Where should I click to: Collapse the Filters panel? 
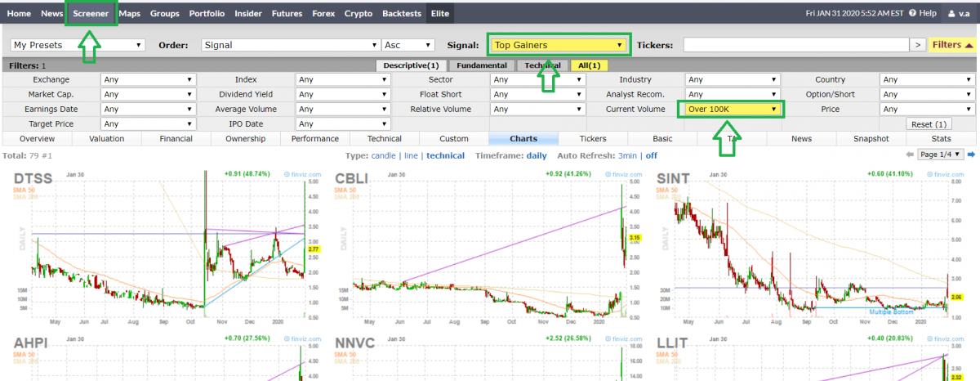click(951, 45)
